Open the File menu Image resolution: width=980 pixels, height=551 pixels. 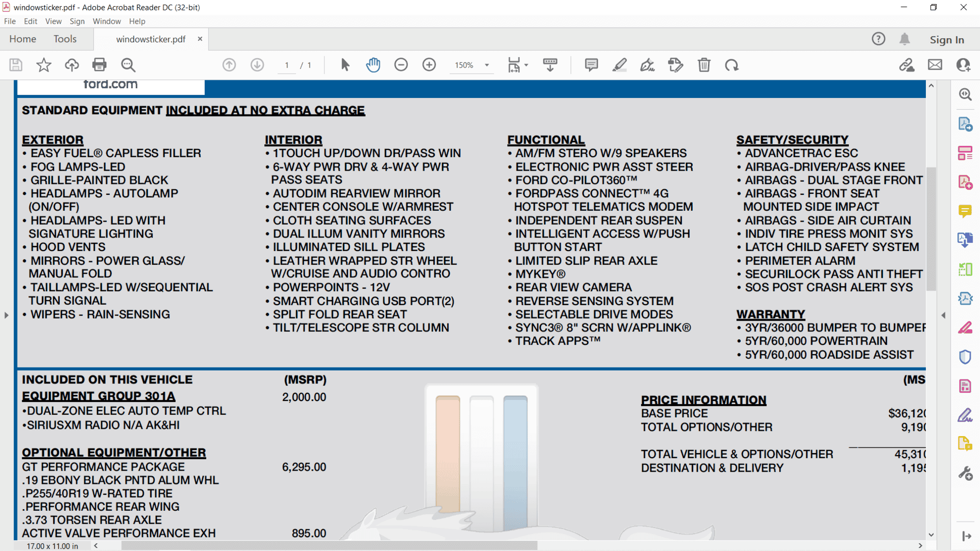tap(10, 21)
